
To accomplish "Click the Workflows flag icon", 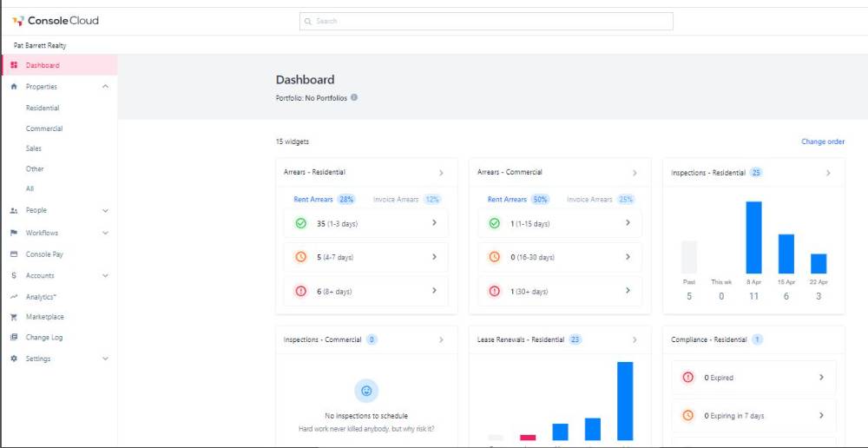I will tap(14, 233).
